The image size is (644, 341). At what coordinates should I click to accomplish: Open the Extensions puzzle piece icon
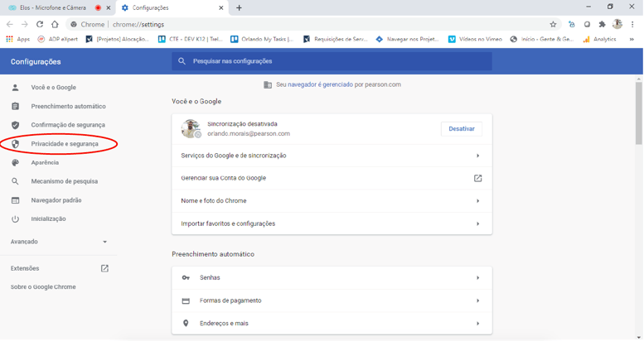tap(602, 24)
